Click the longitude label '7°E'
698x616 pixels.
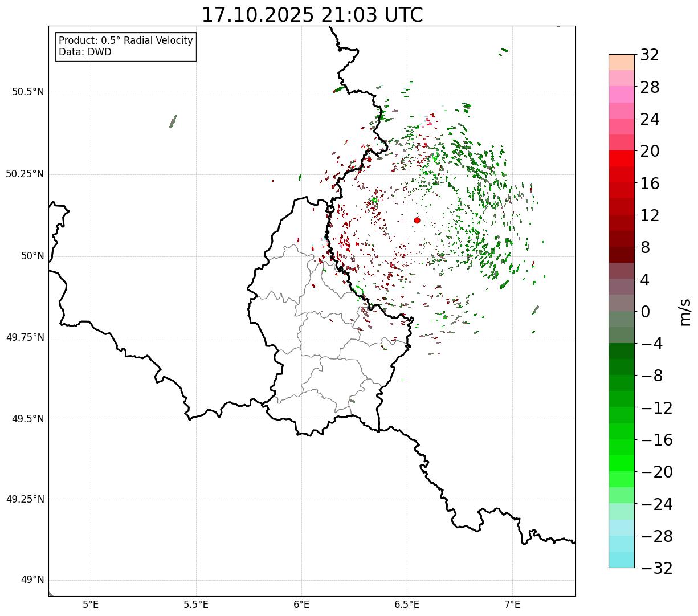pyautogui.click(x=512, y=605)
